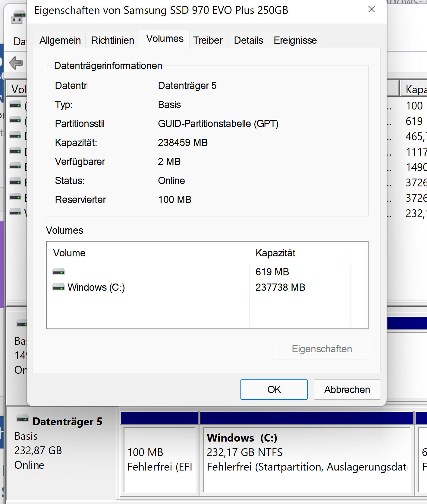
Task: Open the Richtlinien tab
Action: click(x=112, y=40)
